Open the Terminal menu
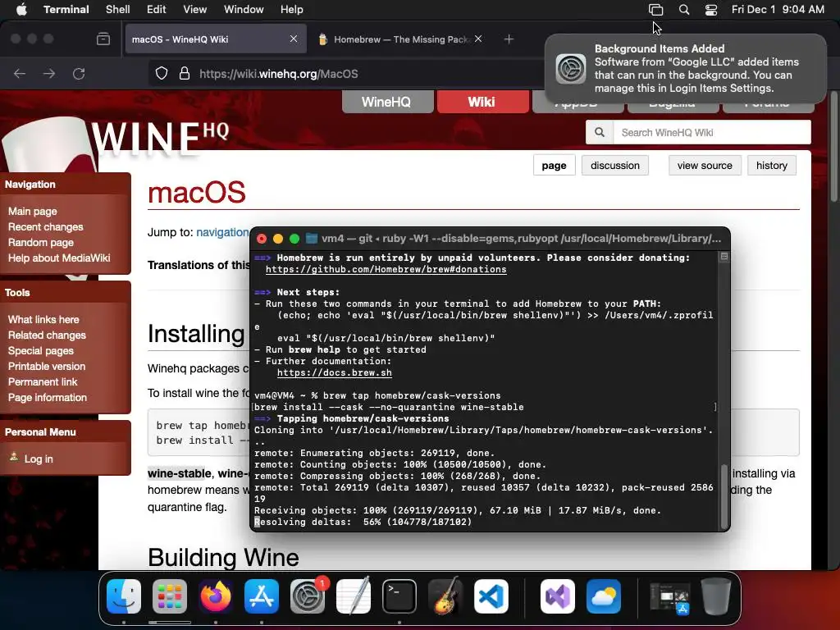 click(x=66, y=9)
